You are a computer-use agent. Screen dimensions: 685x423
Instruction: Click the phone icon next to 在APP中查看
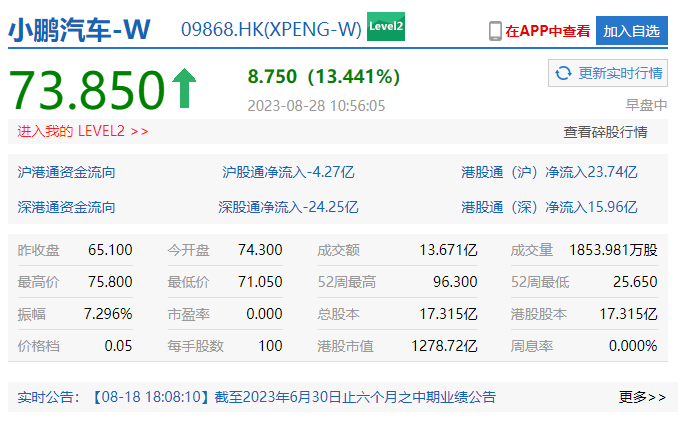pos(495,31)
